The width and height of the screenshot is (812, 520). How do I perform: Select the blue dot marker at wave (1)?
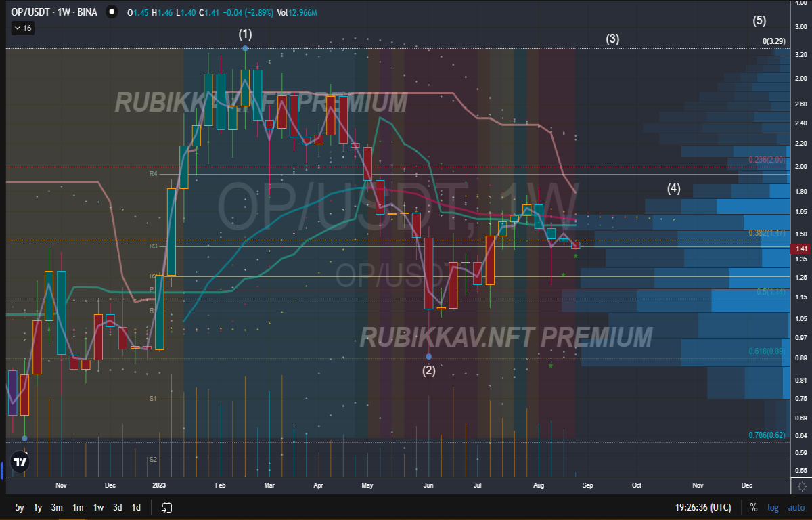(245, 48)
